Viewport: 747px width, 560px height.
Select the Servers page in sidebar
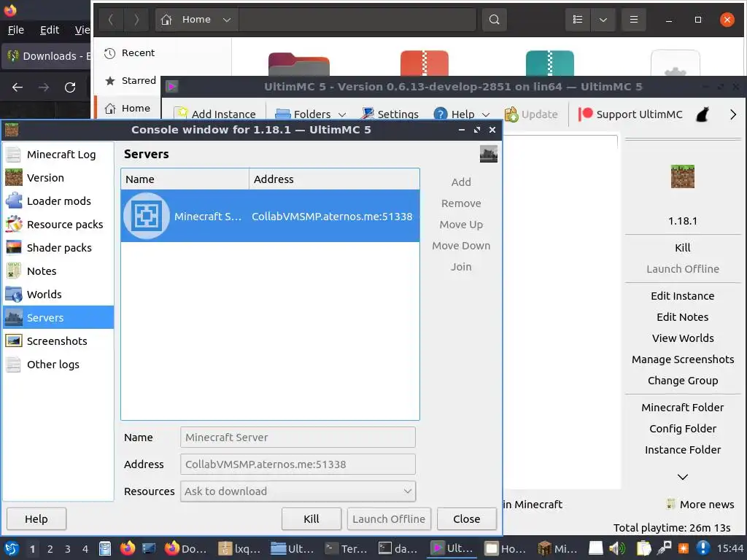coord(58,318)
